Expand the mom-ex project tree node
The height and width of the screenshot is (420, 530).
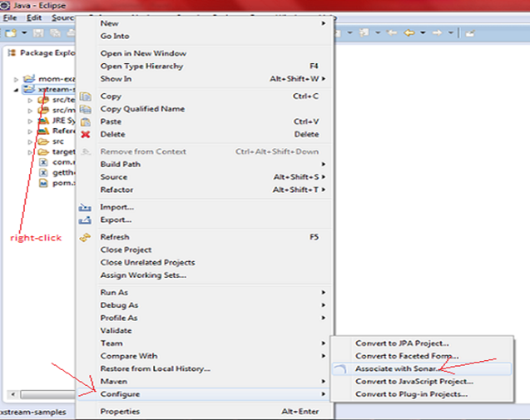tap(16, 79)
